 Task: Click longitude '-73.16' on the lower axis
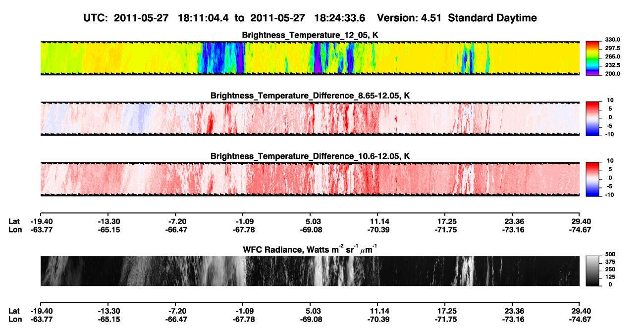514,319
